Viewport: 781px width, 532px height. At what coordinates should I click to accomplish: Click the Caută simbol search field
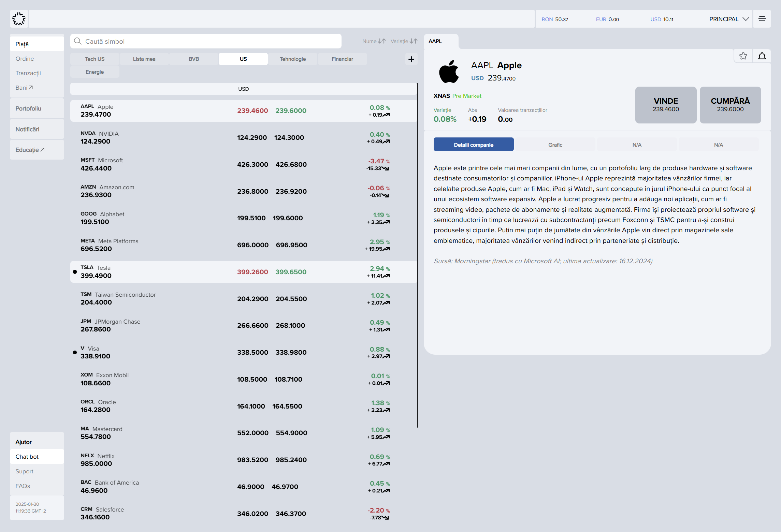tap(206, 41)
